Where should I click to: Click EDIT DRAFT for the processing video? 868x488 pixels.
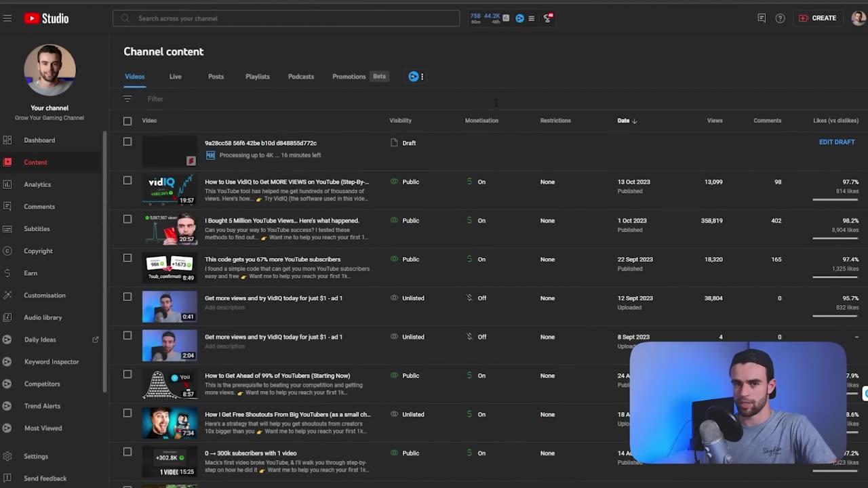837,142
